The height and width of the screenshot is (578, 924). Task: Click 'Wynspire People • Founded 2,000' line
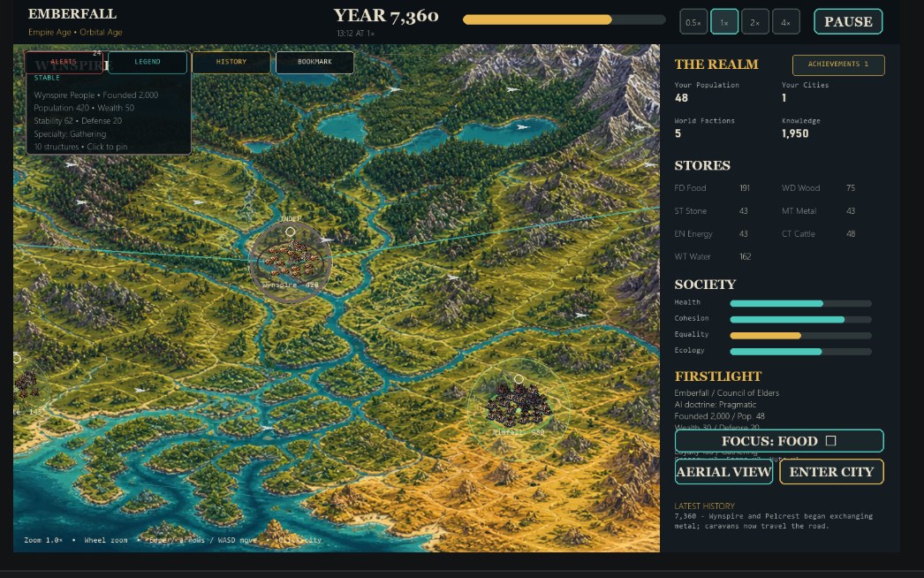pos(95,95)
